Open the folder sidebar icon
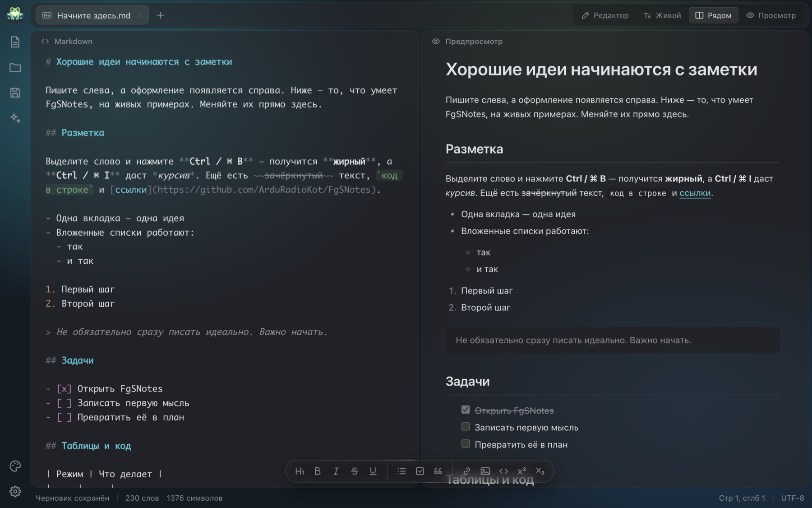The width and height of the screenshot is (812, 508). point(15,68)
